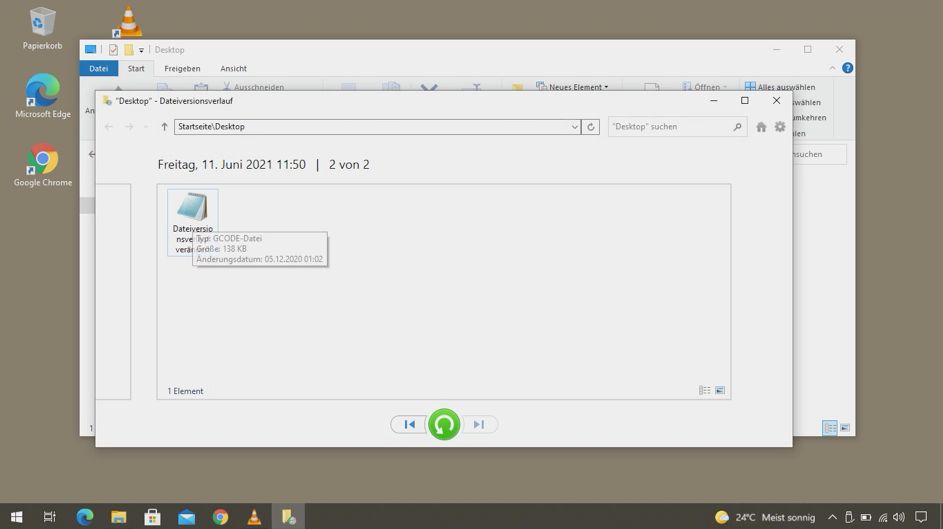Select the Dateiversionsverlauf GCODE file
Image resolution: width=943 pixels, height=529 pixels.
point(192,222)
